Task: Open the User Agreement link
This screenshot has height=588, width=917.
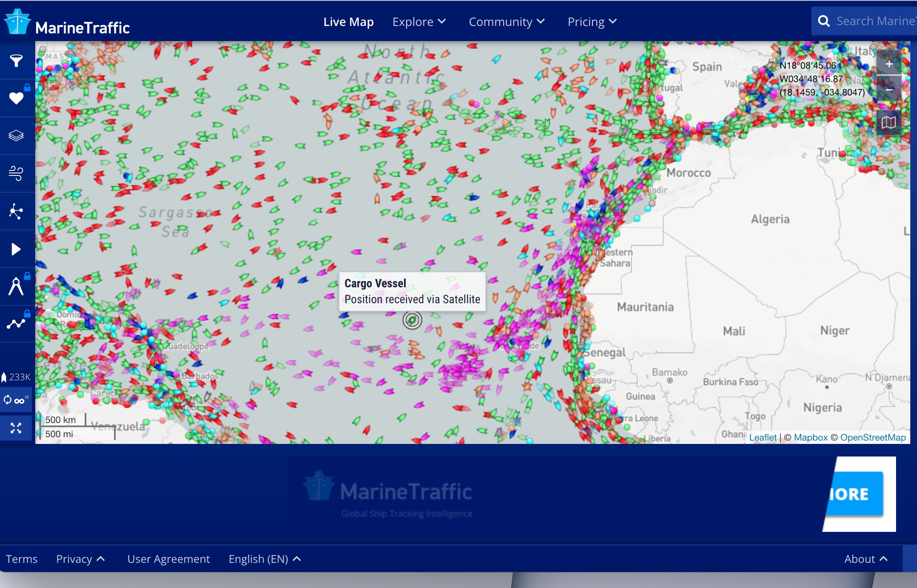Action: click(x=168, y=559)
